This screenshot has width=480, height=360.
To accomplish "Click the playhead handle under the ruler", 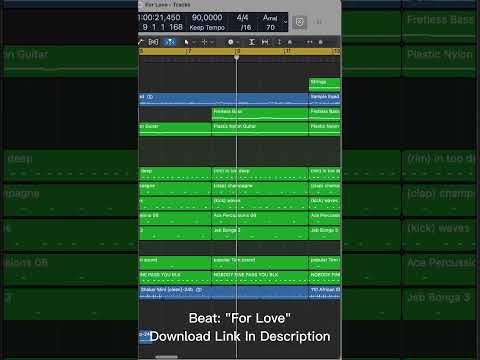I will [236, 57].
